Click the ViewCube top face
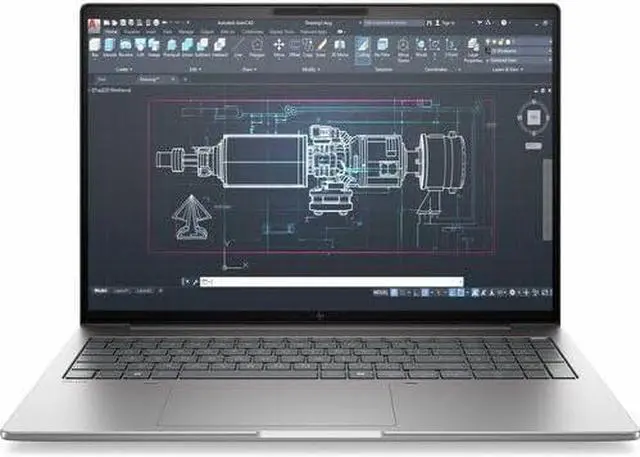The width and height of the screenshot is (640, 457). [531, 118]
